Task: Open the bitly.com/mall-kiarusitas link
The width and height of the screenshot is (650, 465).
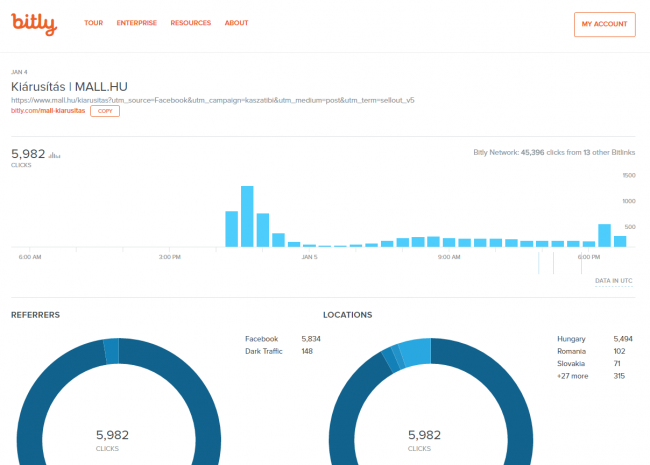Action: click(48, 111)
